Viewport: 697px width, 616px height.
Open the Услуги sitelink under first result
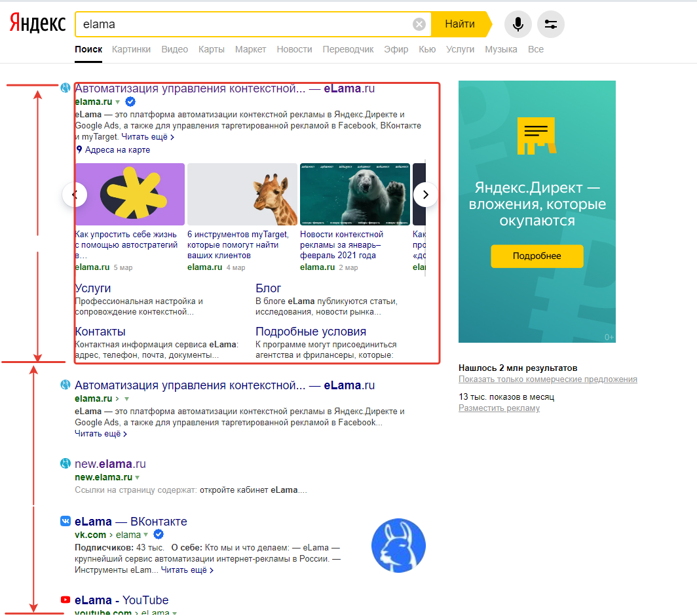[93, 288]
